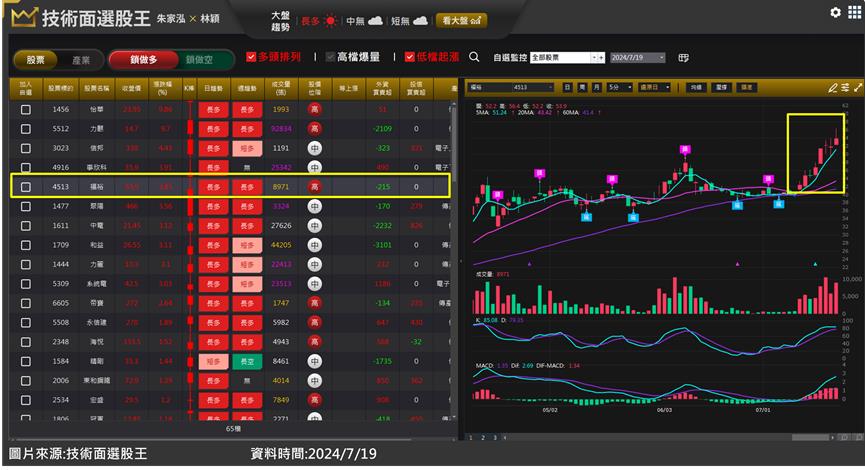
Task: Expand chart to fullscreen
Action: [858, 88]
